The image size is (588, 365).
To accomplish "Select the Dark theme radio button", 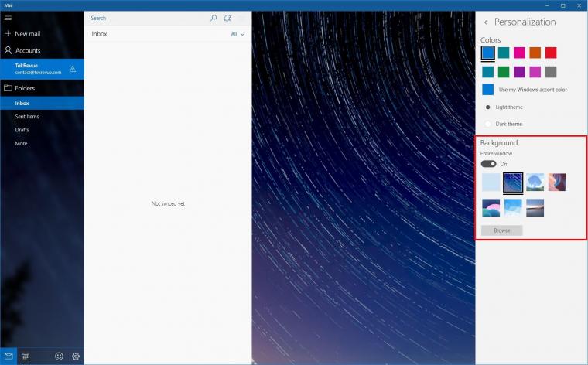I will (x=488, y=124).
